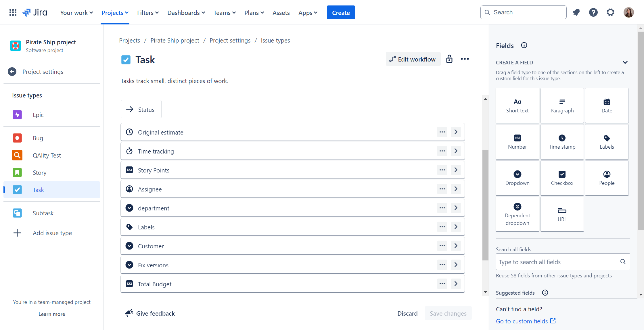
Task: Open the help question mark icon
Action: tap(593, 12)
